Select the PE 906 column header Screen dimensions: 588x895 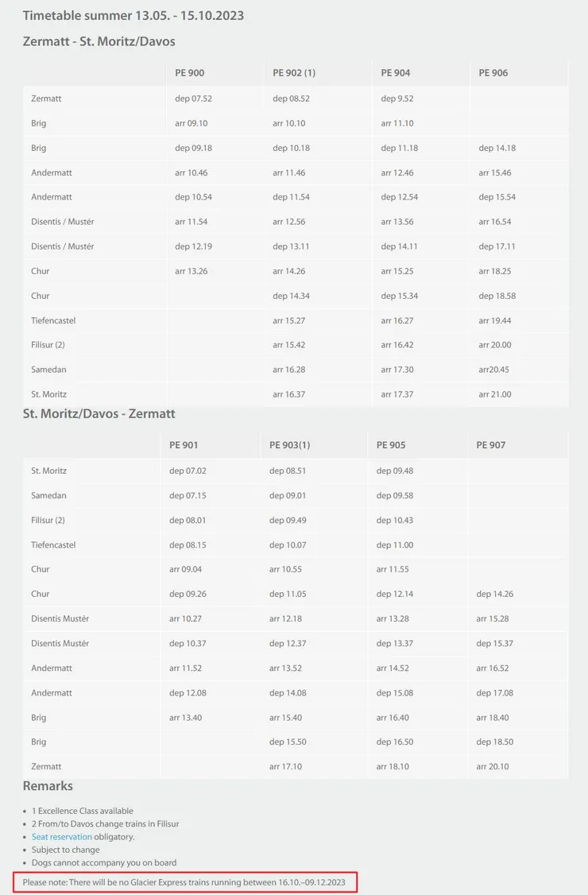pyautogui.click(x=493, y=73)
